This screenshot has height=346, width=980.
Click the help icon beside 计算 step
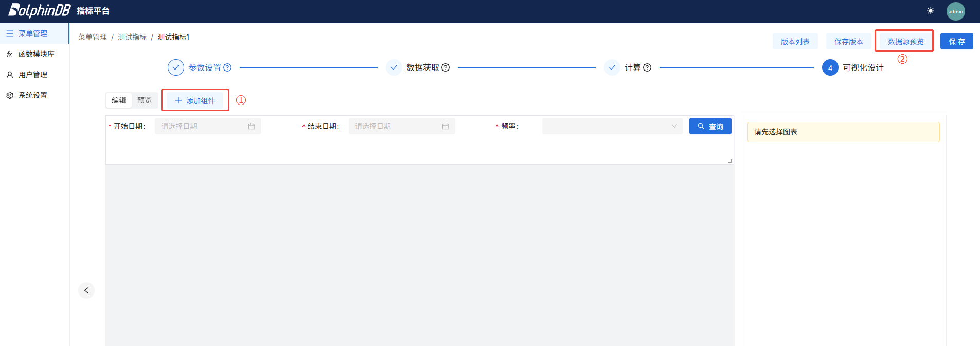(647, 67)
